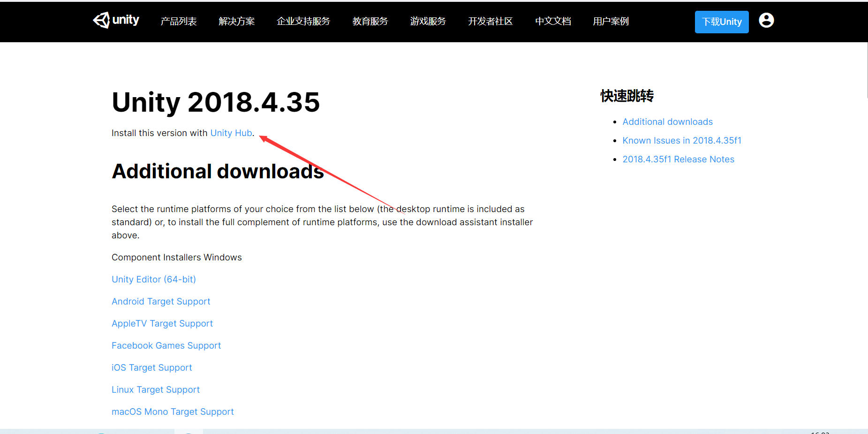Jump to Additional downloads in quick links
Screen dimensions: 868x434
(x=668, y=122)
